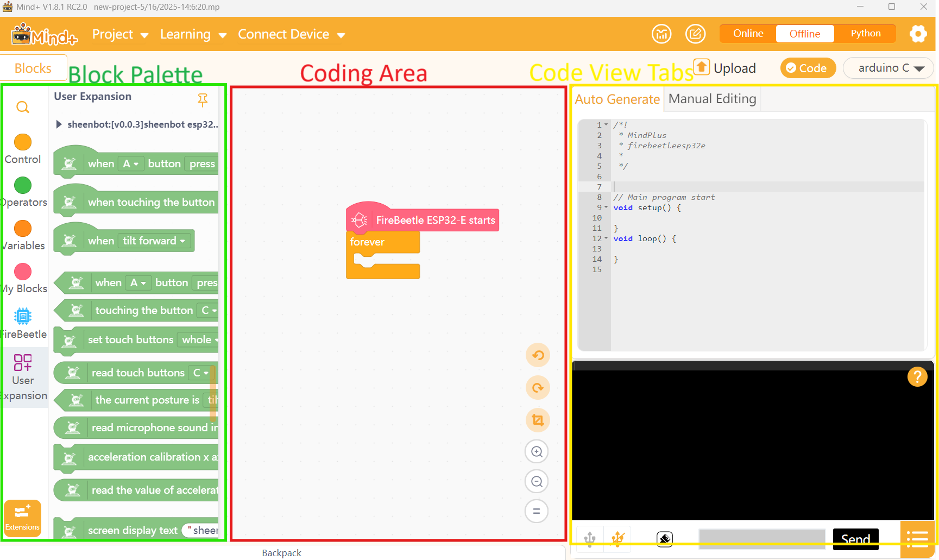This screenshot has width=939, height=560.
Task: Switch to Online mode
Action: pyautogui.click(x=748, y=34)
